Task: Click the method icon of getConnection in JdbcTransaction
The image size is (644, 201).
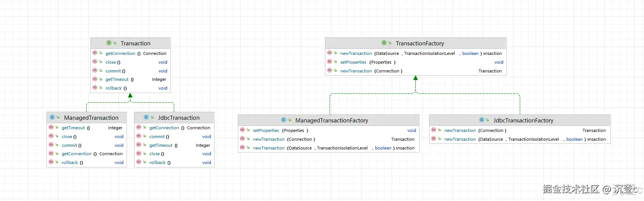Action: pos(139,127)
